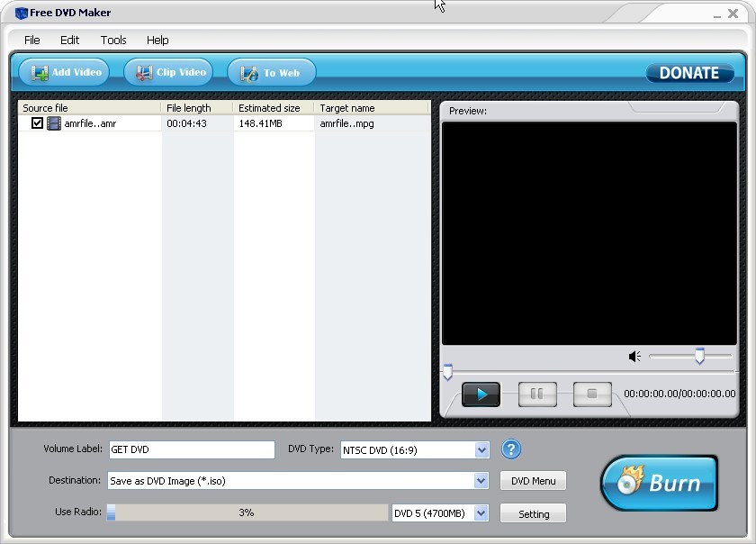Open the Tools menu
Image resolution: width=756 pixels, height=544 pixels.
pyautogui.click(x=112, y=40)
